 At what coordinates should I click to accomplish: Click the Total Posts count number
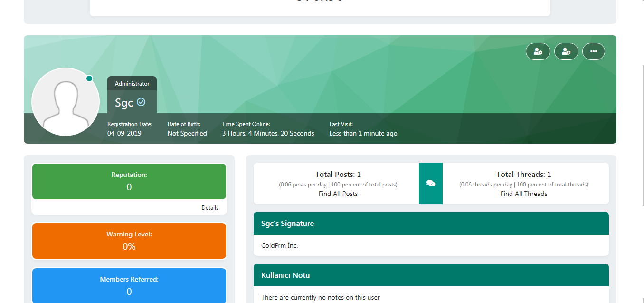tap(359, 175)
